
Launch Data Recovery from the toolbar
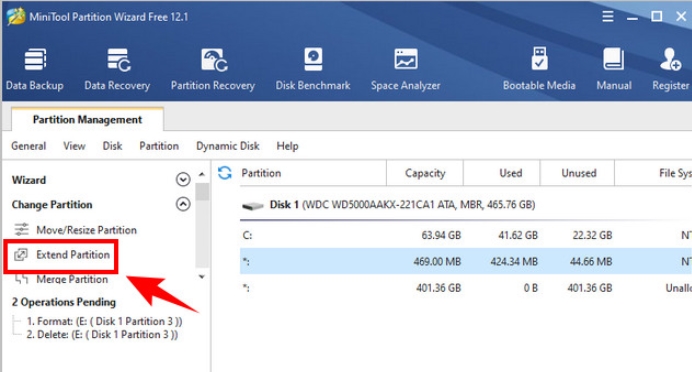click(x=117, y=69)
